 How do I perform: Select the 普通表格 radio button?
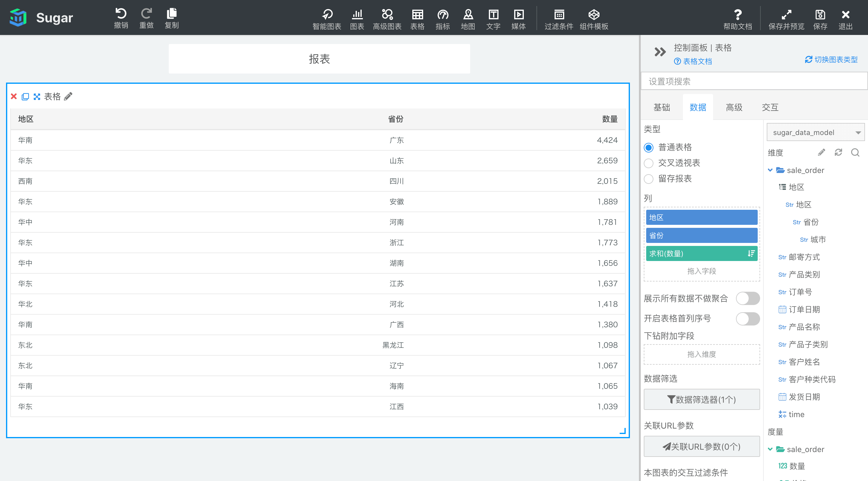[x=648, y=148]
